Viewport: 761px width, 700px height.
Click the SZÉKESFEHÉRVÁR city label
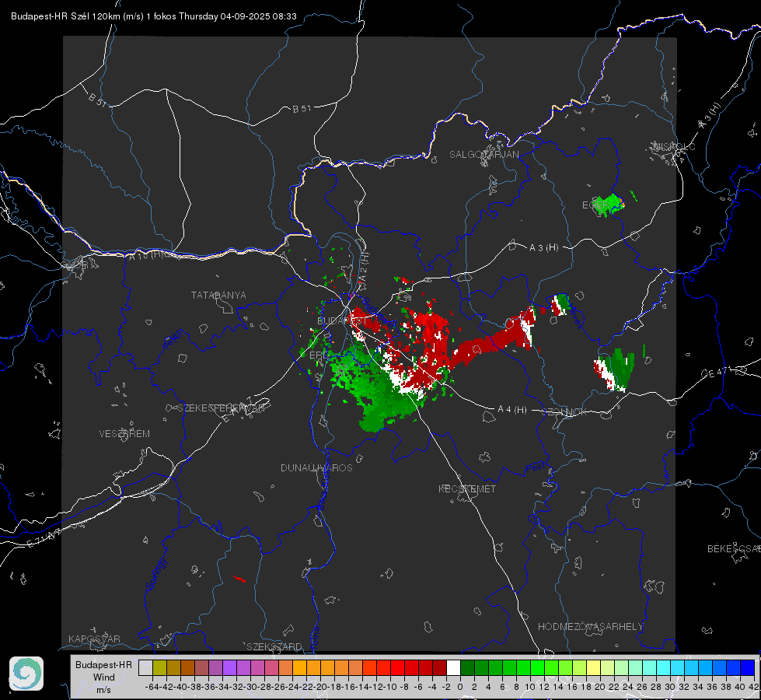click(222, 408)
